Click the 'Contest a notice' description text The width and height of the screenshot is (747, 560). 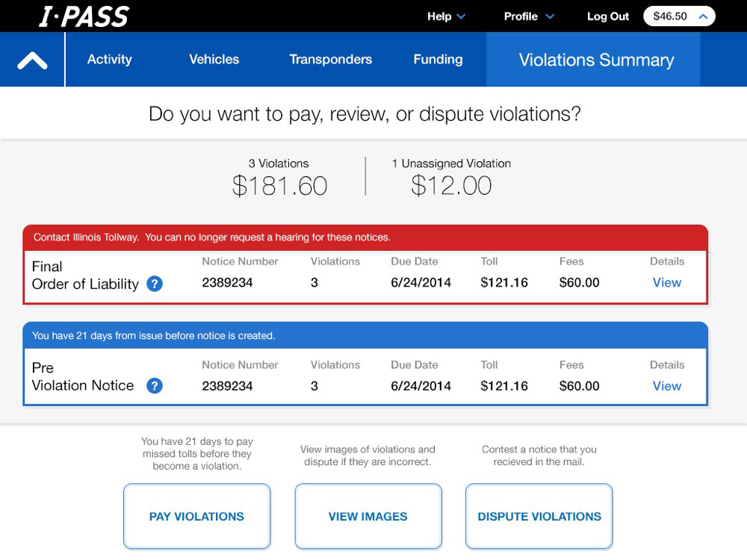[539, 455]
